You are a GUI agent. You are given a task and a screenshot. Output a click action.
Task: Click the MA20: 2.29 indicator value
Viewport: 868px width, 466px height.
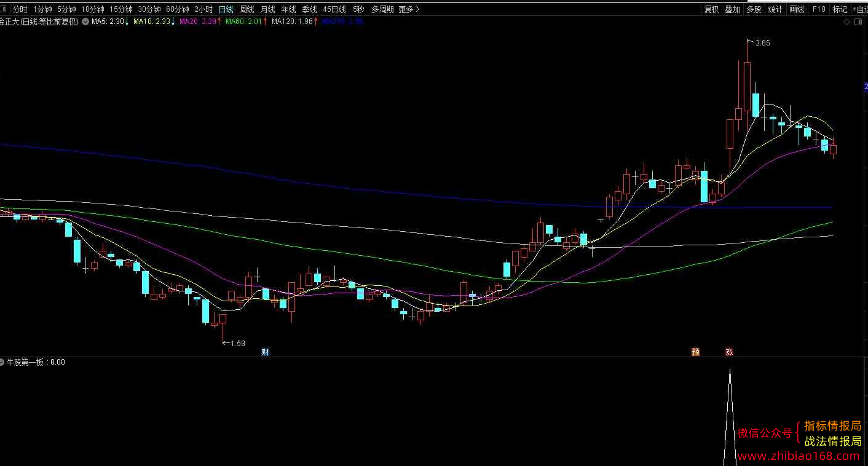(200, 22)
